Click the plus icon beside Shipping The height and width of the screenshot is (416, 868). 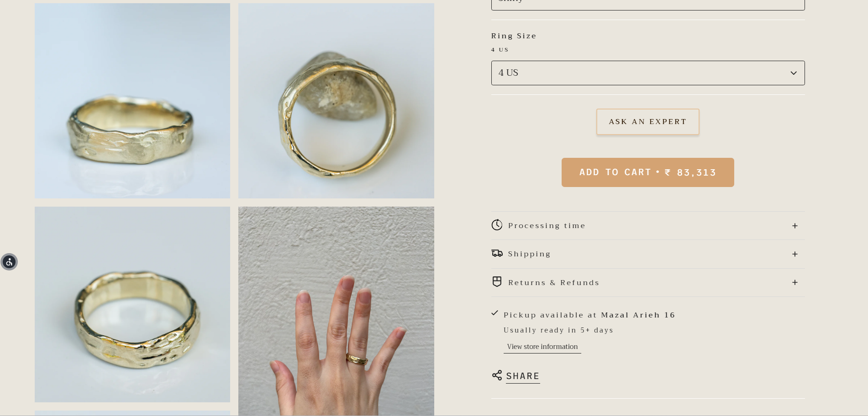(795, 254)
